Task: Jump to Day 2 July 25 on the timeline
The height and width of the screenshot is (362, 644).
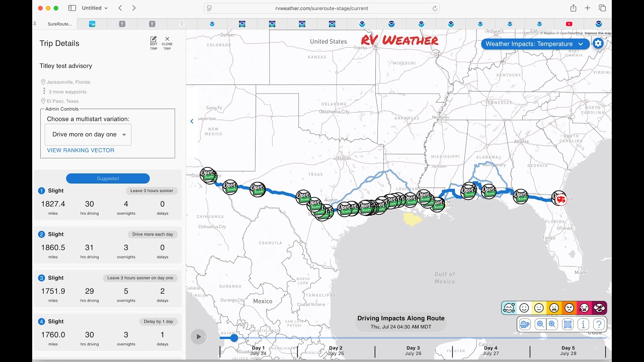Action: tap(336, 350)
